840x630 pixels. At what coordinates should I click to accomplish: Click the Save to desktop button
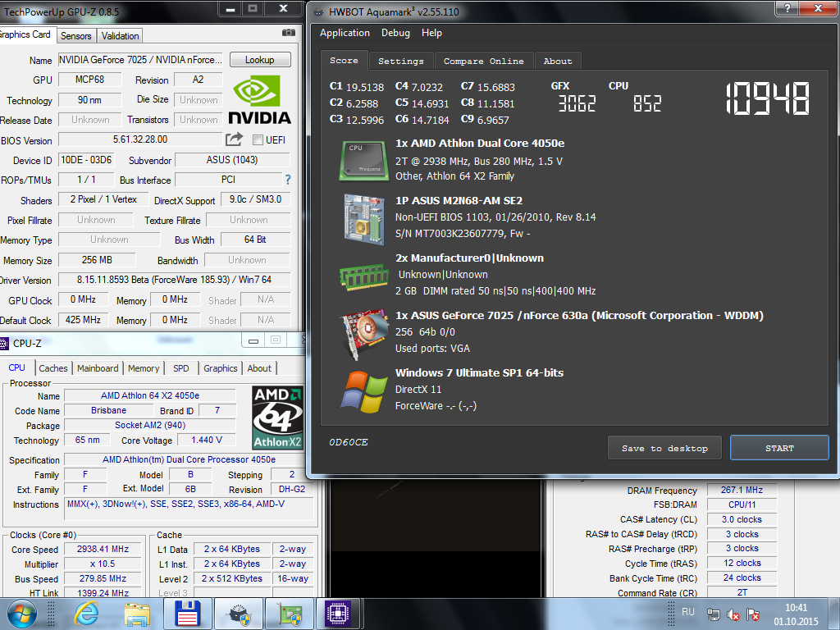point(664,448)
